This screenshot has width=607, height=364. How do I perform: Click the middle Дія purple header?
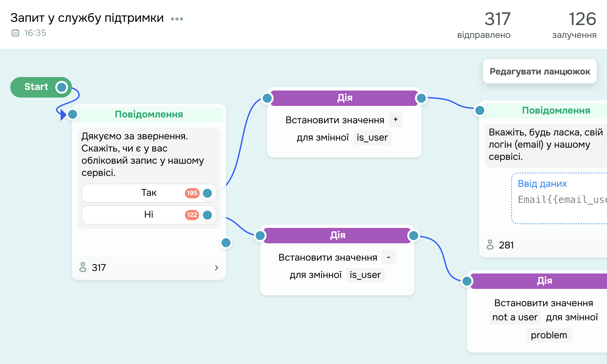click(x=337, y=235)
